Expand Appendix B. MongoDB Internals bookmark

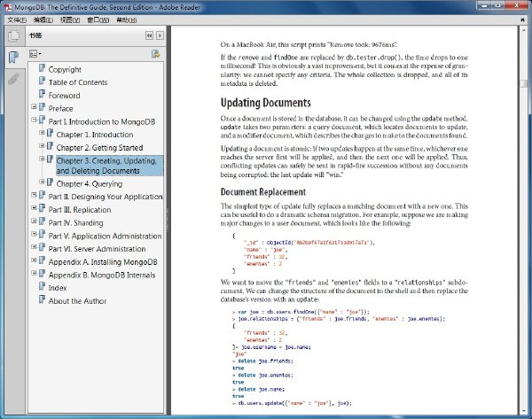pos(34,273)
